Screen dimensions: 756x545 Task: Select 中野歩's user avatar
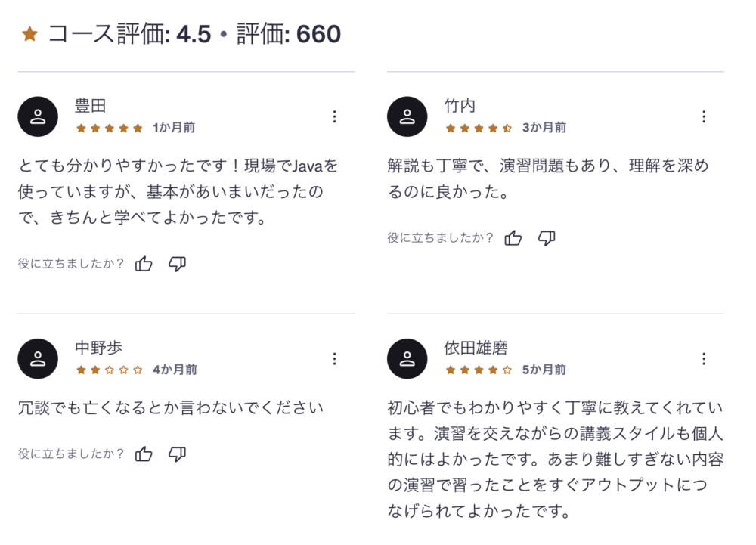click(x=38, y=358)
